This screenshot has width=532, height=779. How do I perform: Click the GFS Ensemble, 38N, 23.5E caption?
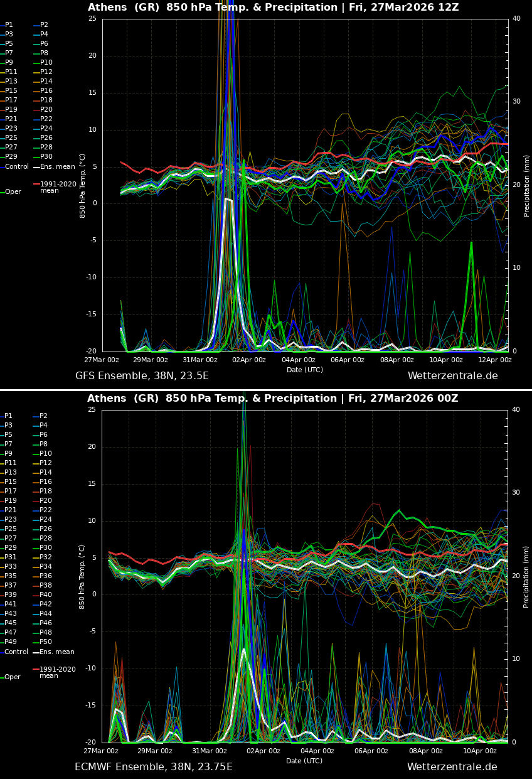coord(142,376)
